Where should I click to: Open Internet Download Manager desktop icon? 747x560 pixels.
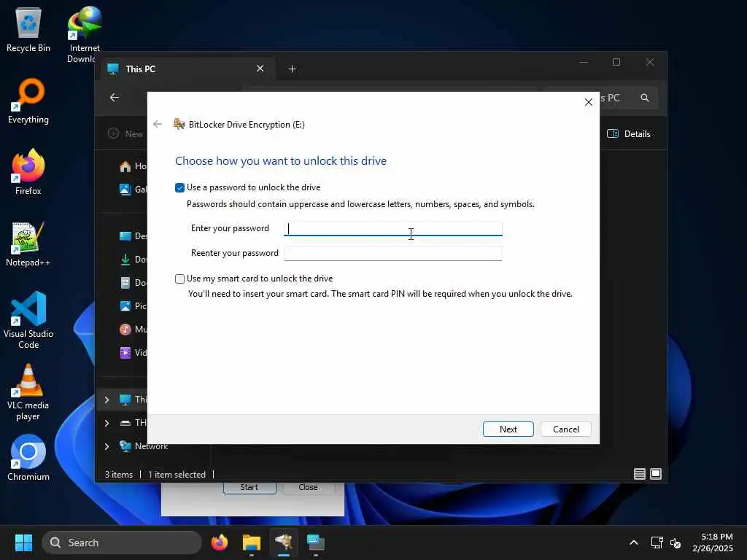pyautogui.click(x=85, y=35)
